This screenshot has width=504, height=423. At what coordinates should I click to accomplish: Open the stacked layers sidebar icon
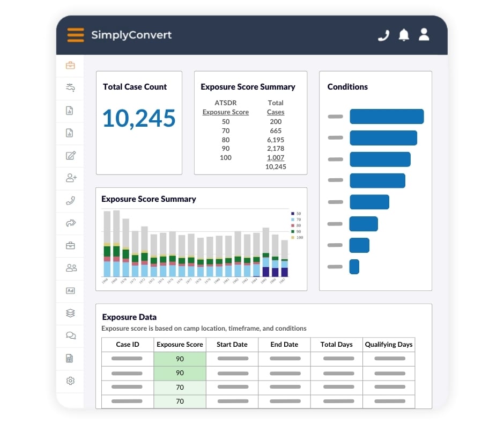coord(70,313)
